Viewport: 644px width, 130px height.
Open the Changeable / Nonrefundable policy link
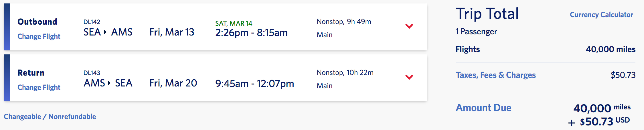point(50,117)
